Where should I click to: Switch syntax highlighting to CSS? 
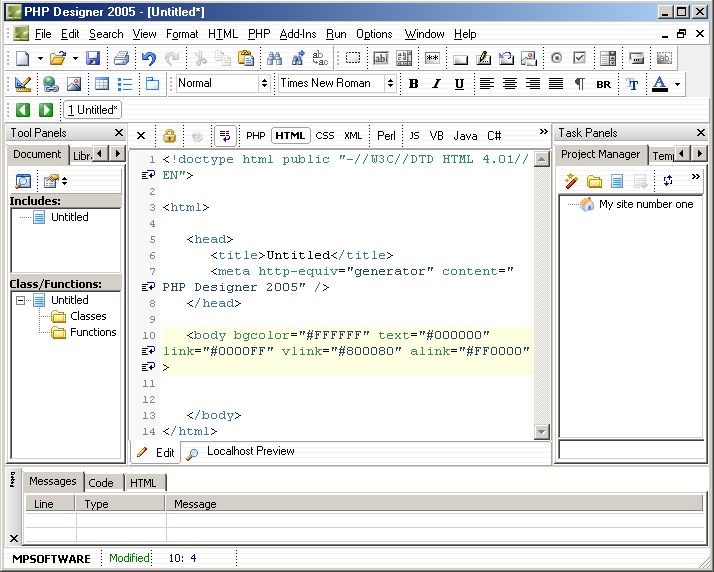coord(325,136)
